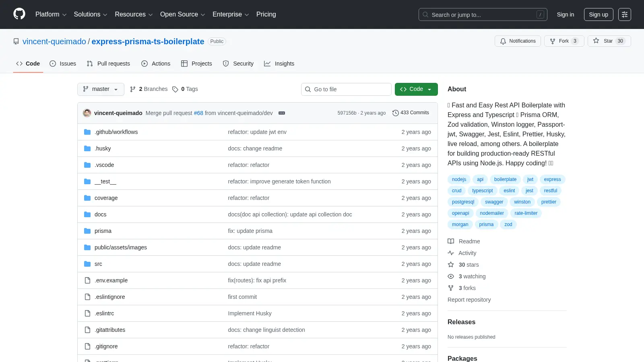Click vincent-queimado avatar in commit bar

[x=87, y=113]
